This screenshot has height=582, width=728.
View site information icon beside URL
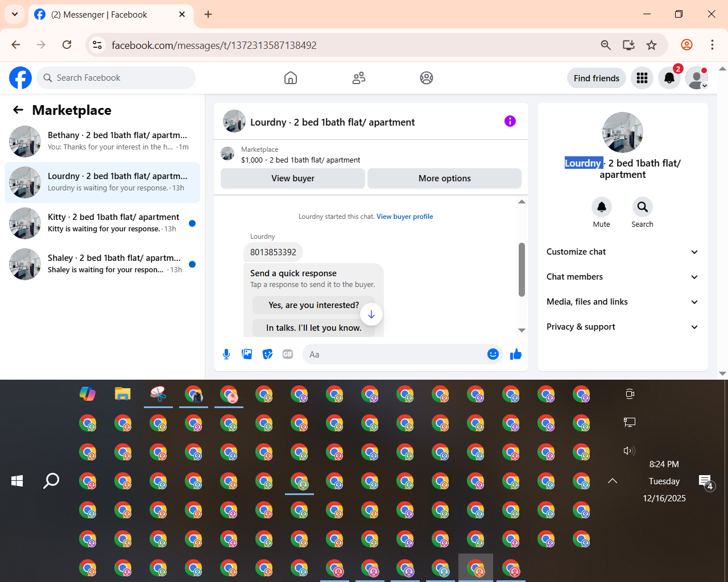point(97,45)
